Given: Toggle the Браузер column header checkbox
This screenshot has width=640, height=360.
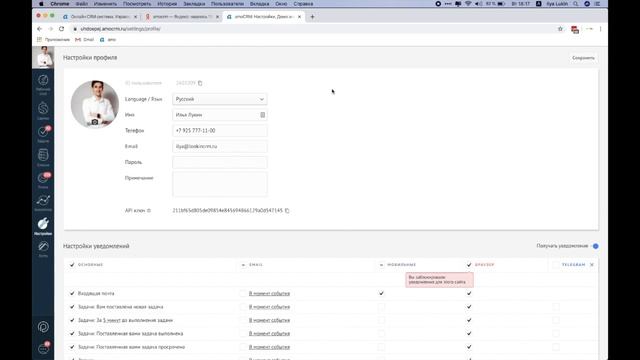Looking at the screenshot, I should point(469,265).
